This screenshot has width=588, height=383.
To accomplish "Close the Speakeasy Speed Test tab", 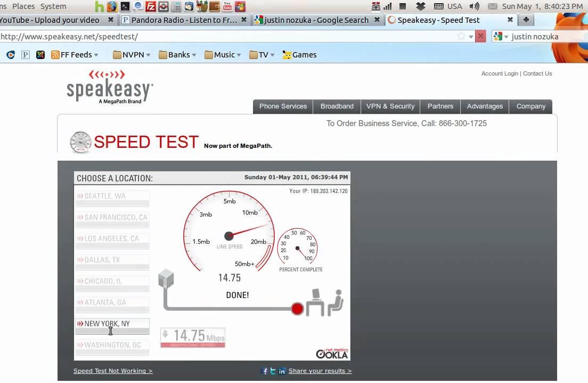I will 510,20.
